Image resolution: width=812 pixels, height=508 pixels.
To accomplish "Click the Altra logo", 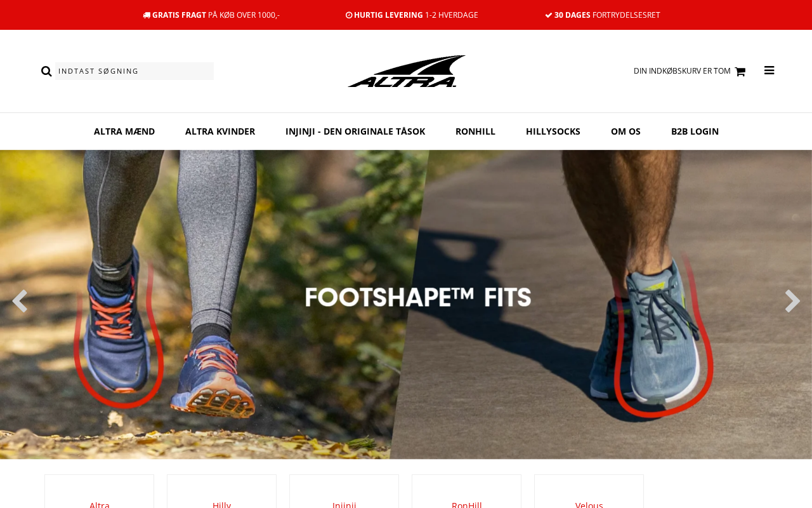I will click(x=407, y=71).
